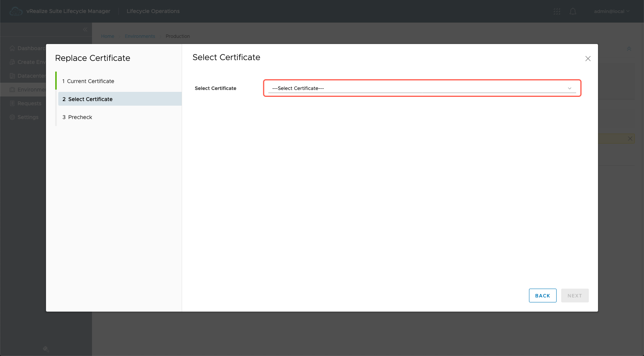
Task: Select step 3 Precheck
Action: 80,117
